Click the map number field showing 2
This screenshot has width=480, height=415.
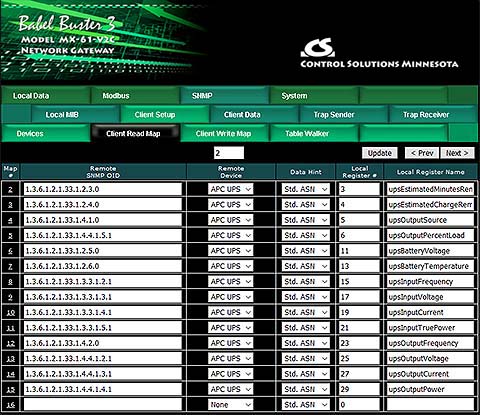[229, 153]
